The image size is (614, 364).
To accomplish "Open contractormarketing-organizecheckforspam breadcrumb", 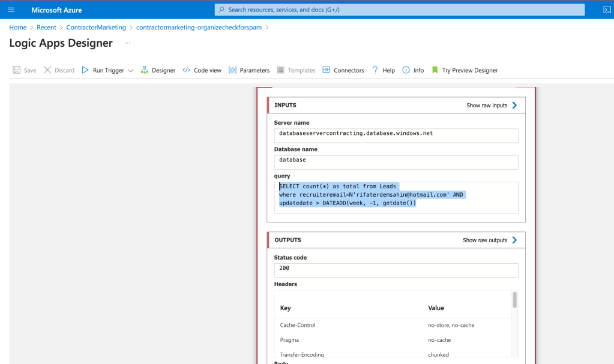I will click(x=199, y=28).
